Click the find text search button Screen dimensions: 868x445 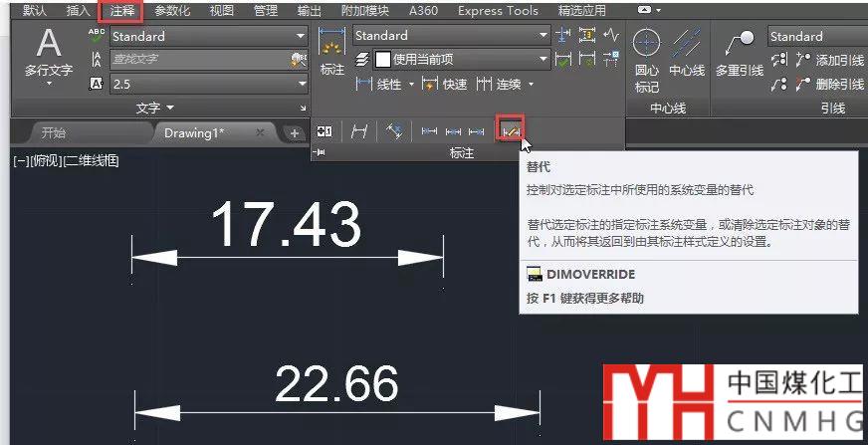tap(299, 59)
